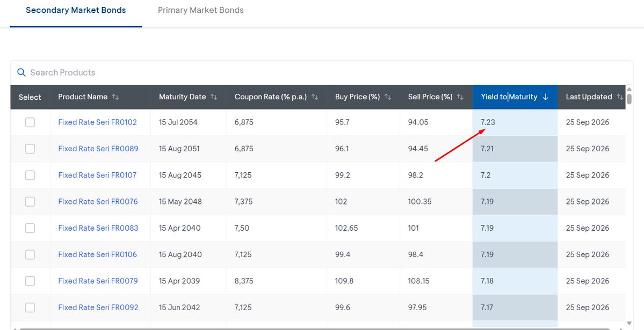
Task: Sort by Sell Price arrows icon
Action: (460, 97)
